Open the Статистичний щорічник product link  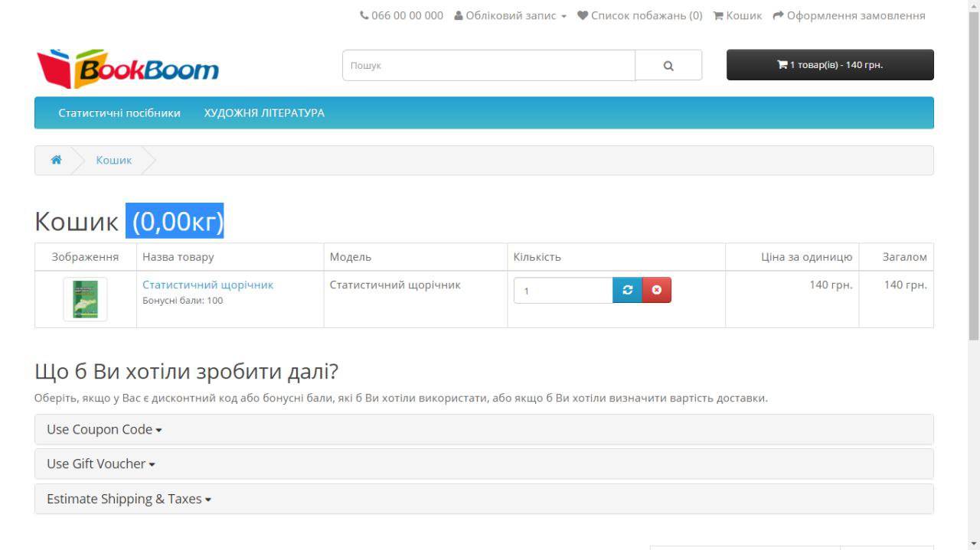[x=207, y=285]
